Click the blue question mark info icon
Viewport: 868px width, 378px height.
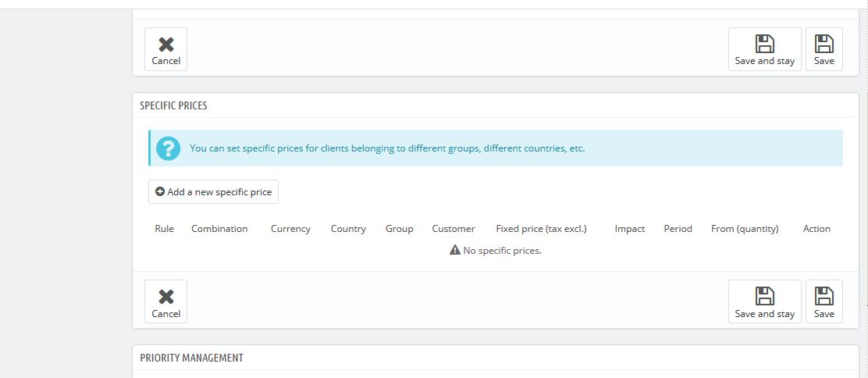click(169, 148)
